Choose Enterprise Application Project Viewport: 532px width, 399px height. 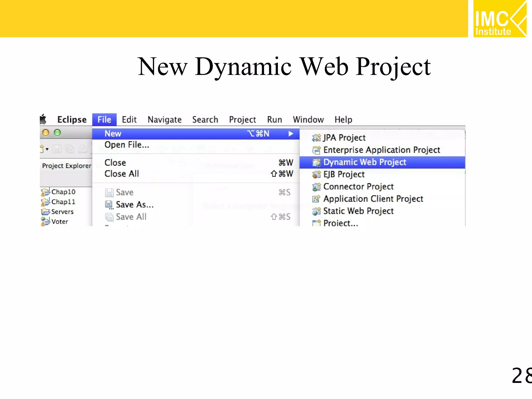(382, 150)
